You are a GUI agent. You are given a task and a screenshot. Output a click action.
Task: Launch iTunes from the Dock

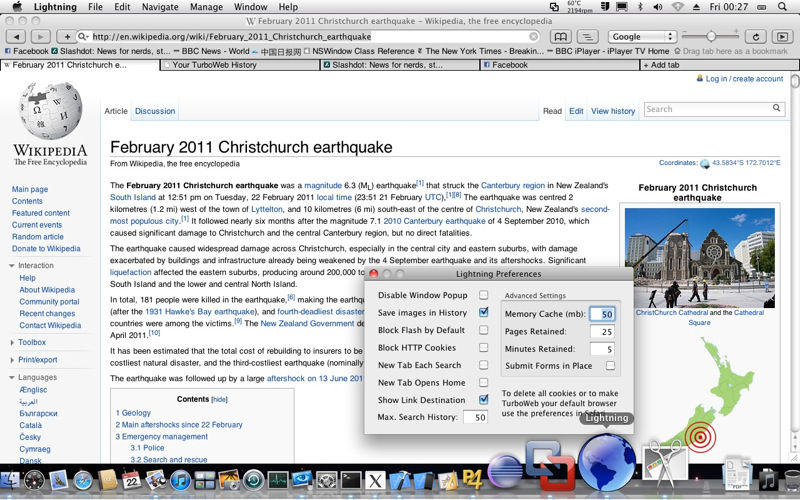click(180, 480)
